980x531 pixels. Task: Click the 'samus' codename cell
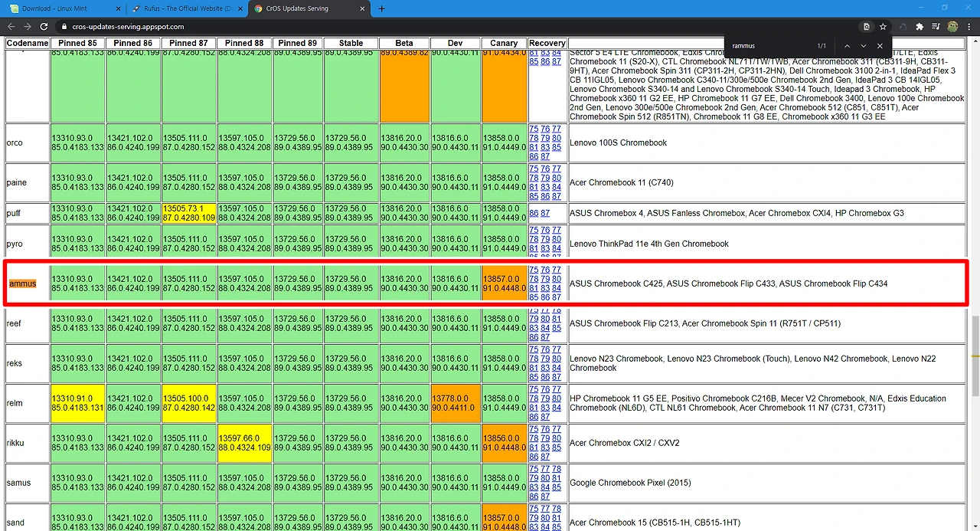[28, 483]
